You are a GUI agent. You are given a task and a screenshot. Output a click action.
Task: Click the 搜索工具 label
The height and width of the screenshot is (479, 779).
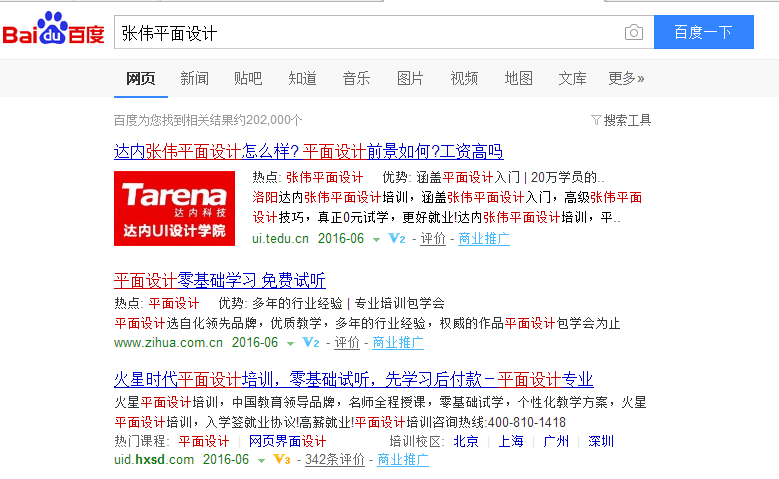pyautogui.click(x=627, y=120)
